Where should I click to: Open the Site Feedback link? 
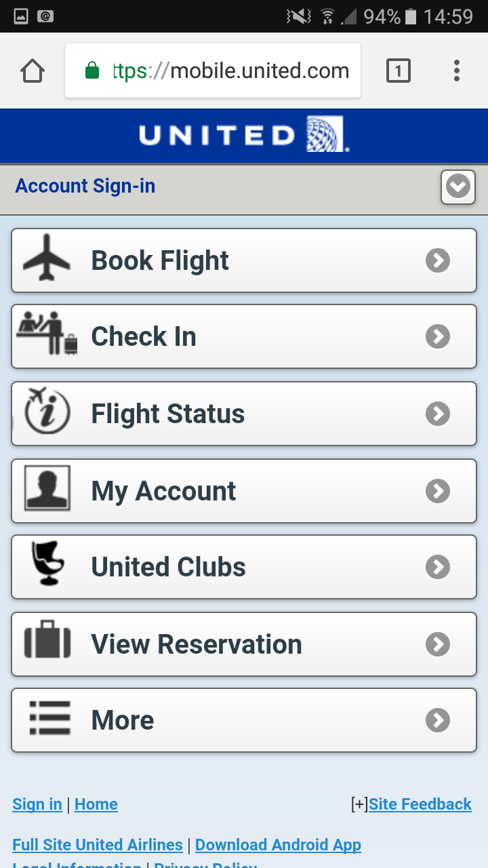420,804
